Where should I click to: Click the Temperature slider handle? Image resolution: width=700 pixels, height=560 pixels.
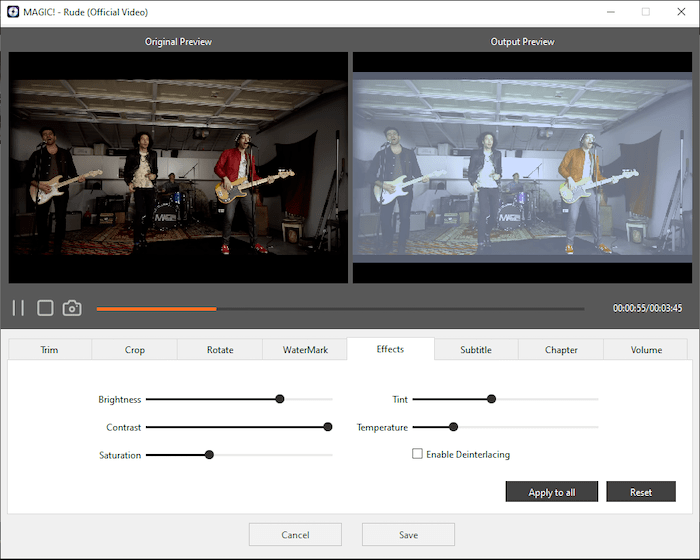coord(453,427)
